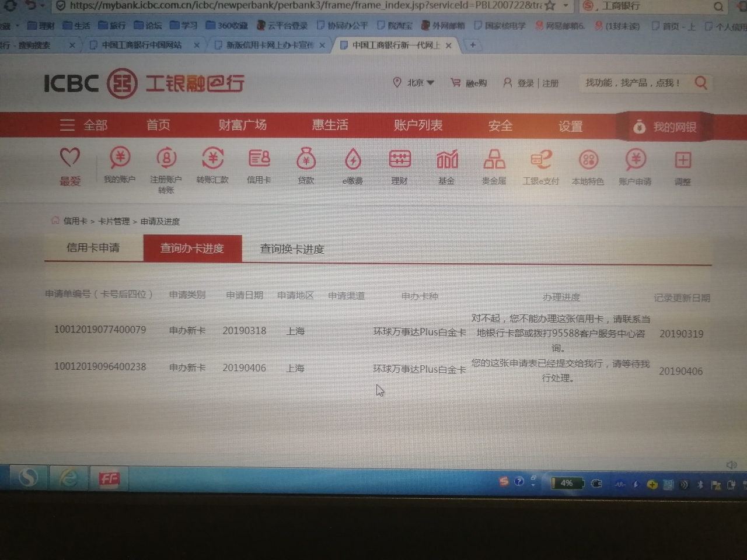Switch to 新版信用卡网上办卡 browser tab
This screenshot has height=560, width=747.
[270, 45]
